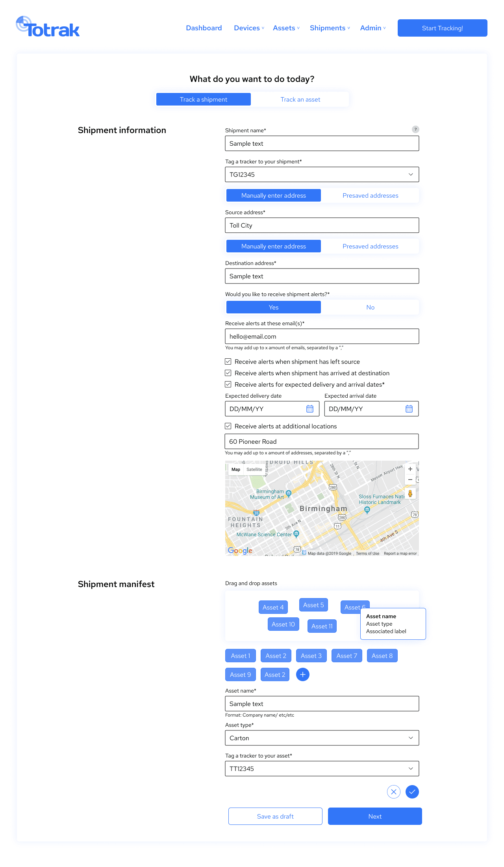This screenshot has height=867, width=504.
Task: Click the Shipment name input field
Action: pyautogui.click(x=322, y=143)
